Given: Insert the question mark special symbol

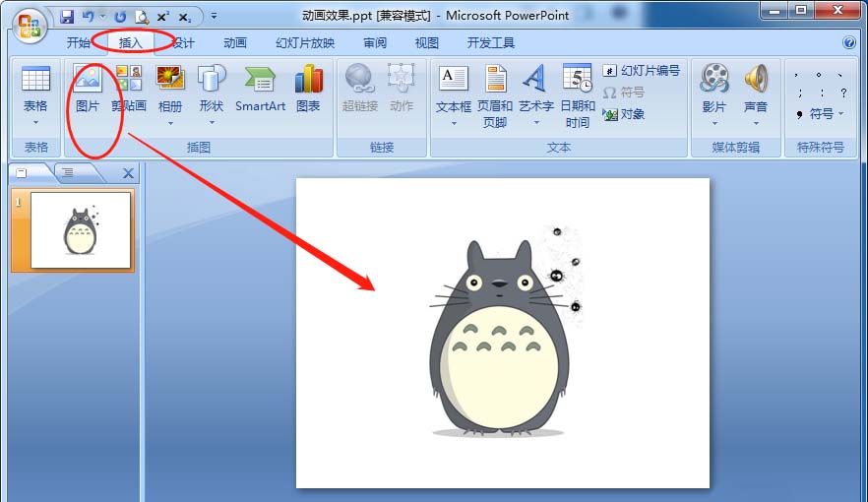Looking at the screenshot, I should click(x=843, y=93).
